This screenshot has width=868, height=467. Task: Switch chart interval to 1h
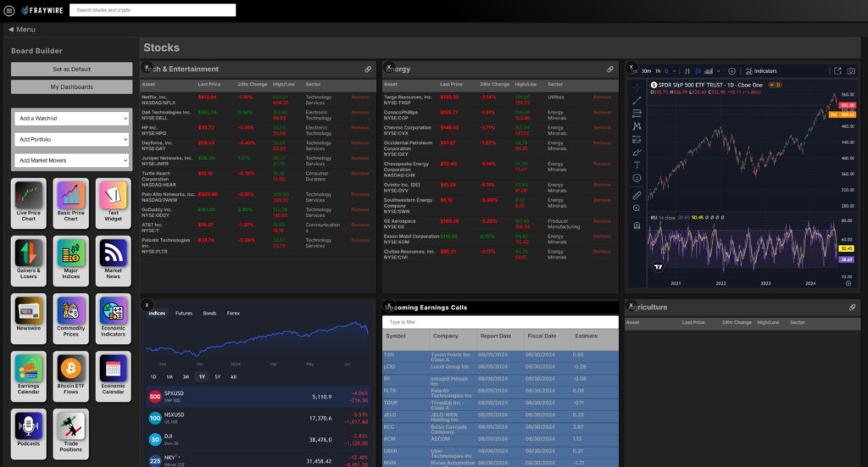click(x=658, y=71)
